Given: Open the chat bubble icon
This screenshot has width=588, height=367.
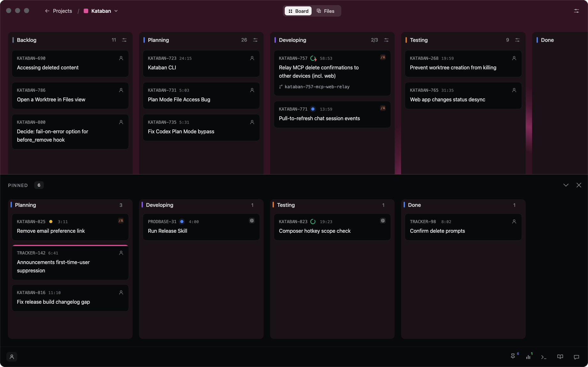Looking at the screenshot, I should click(576, 357).
